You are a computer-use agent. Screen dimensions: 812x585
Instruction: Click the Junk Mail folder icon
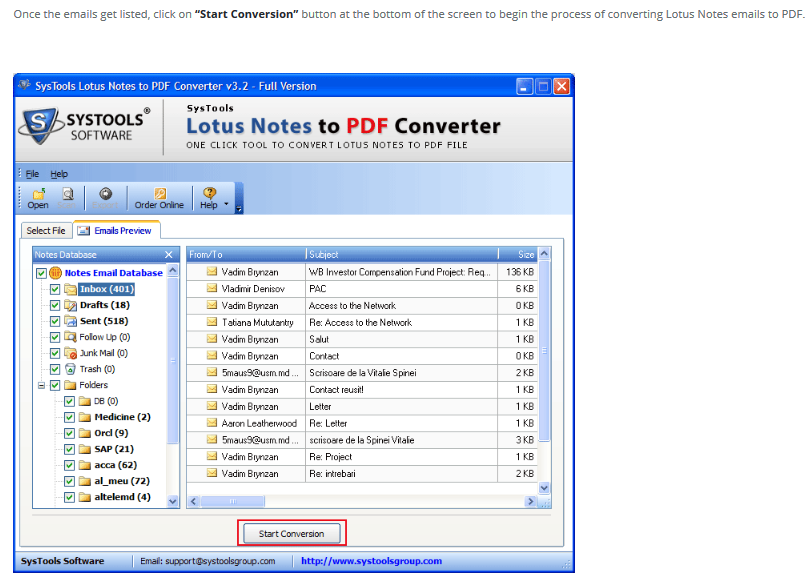point(70,353)
